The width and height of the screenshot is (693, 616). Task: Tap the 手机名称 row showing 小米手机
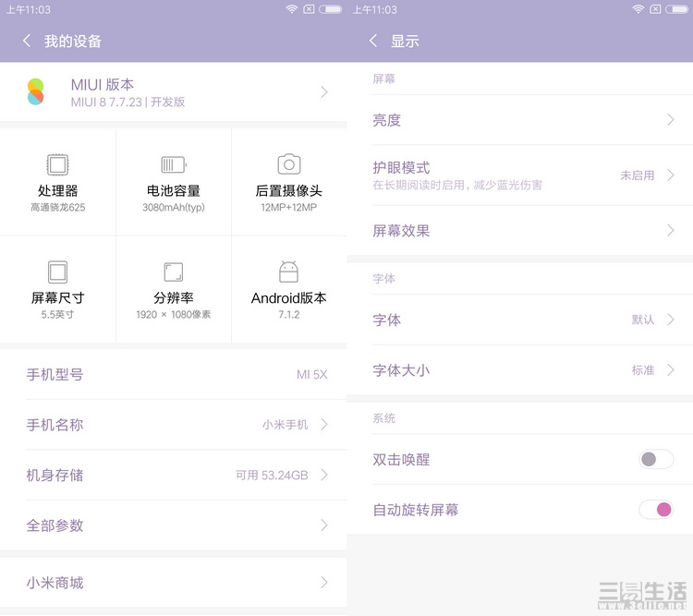tap(173, 425)
